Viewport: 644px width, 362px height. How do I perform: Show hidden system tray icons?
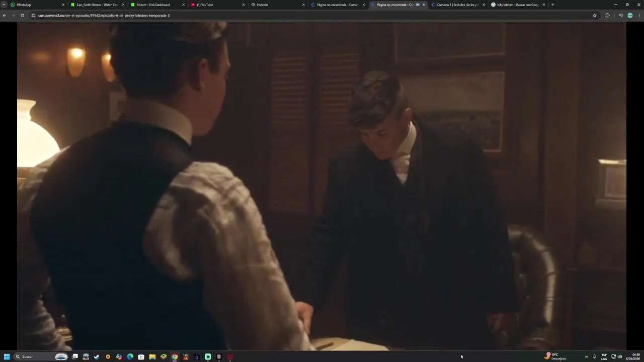click(586, 356)
